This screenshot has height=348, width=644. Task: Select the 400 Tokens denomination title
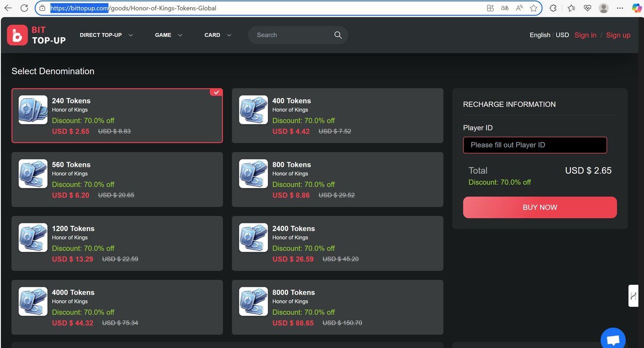pos(292,101)
